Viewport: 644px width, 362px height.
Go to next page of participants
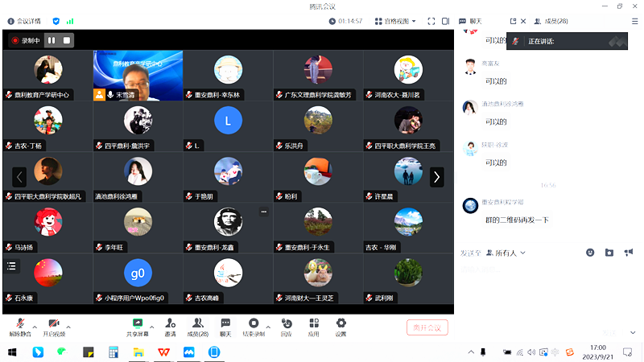(436, 177)
